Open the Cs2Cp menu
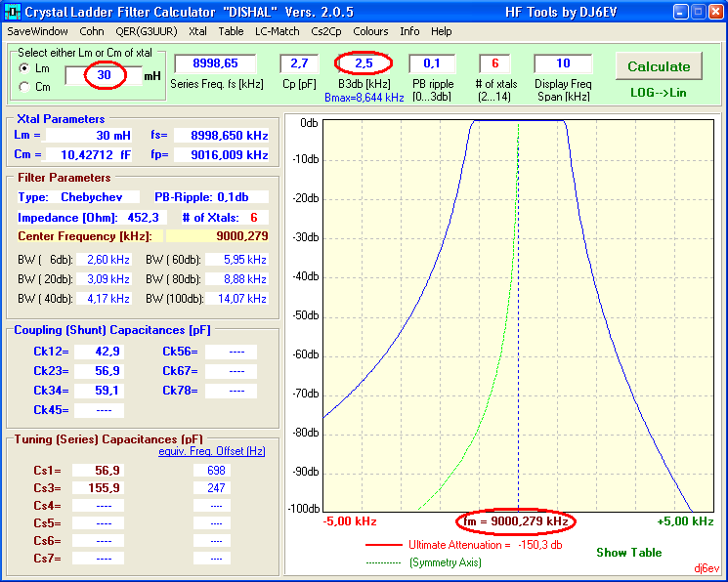This screenshot has height=582, width=728. click(326, 31)
